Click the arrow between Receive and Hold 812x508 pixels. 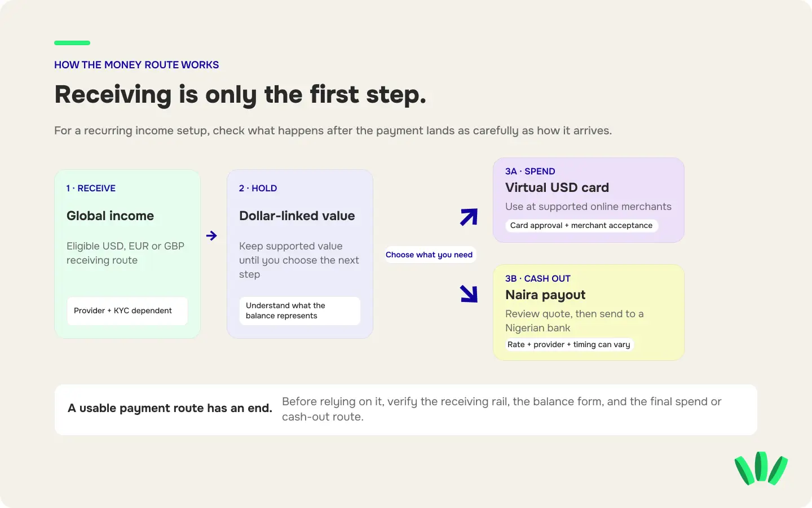click(x=211, y=235)
